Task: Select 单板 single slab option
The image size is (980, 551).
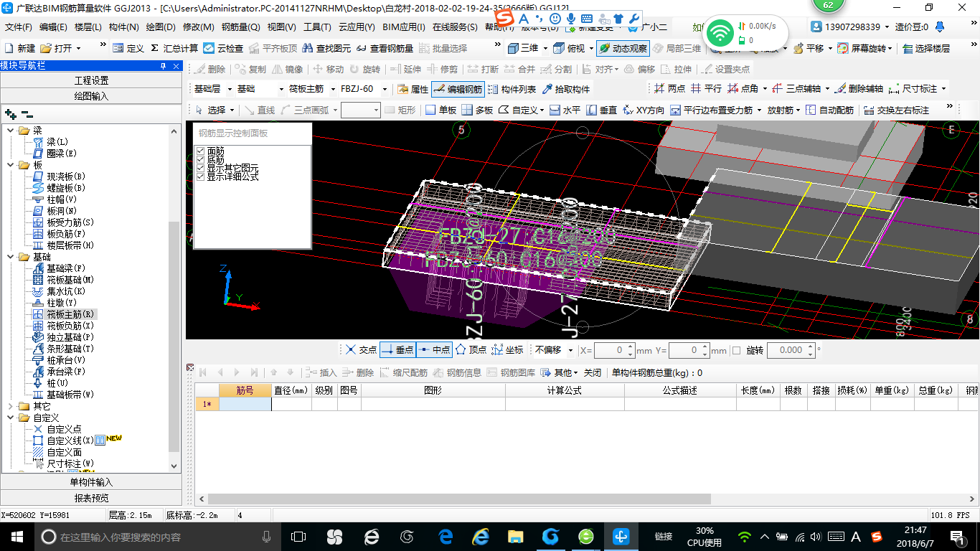Action: tap(440, 110)
